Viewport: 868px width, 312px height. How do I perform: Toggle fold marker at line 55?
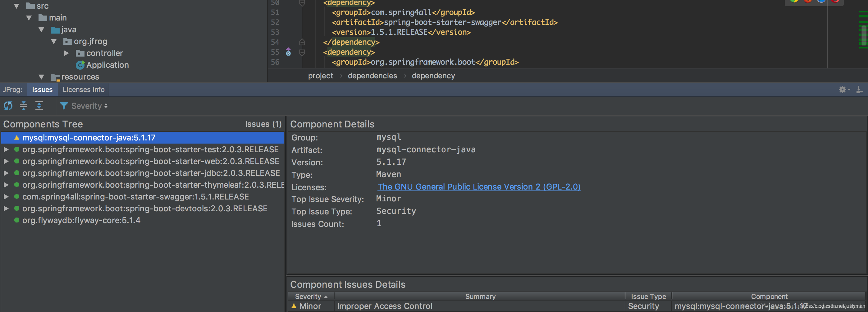(x=302, y=52)
